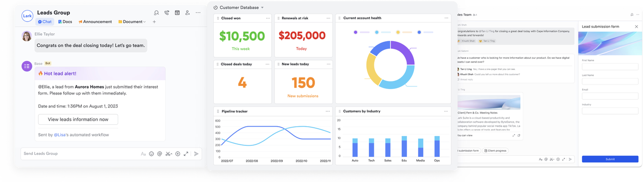Click the 150 new leads value

point(303,82)
